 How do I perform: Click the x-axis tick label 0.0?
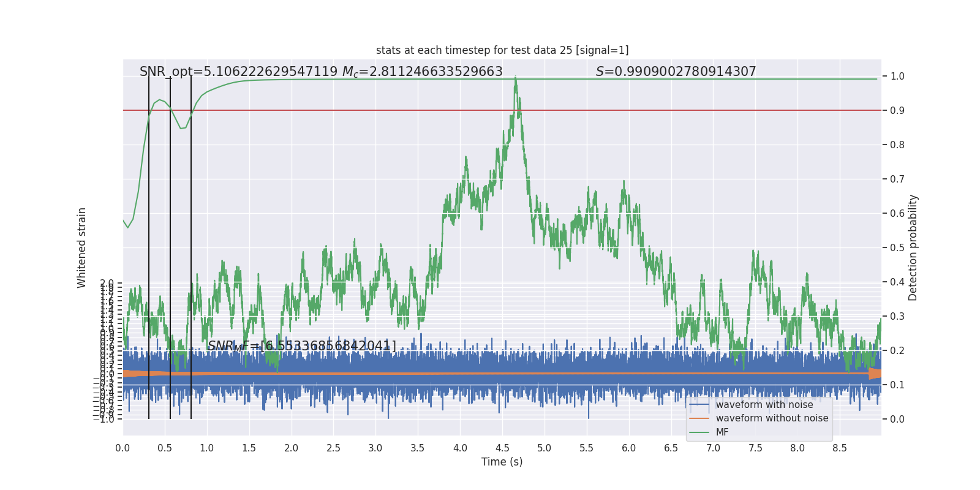click(x=123, y=448)
